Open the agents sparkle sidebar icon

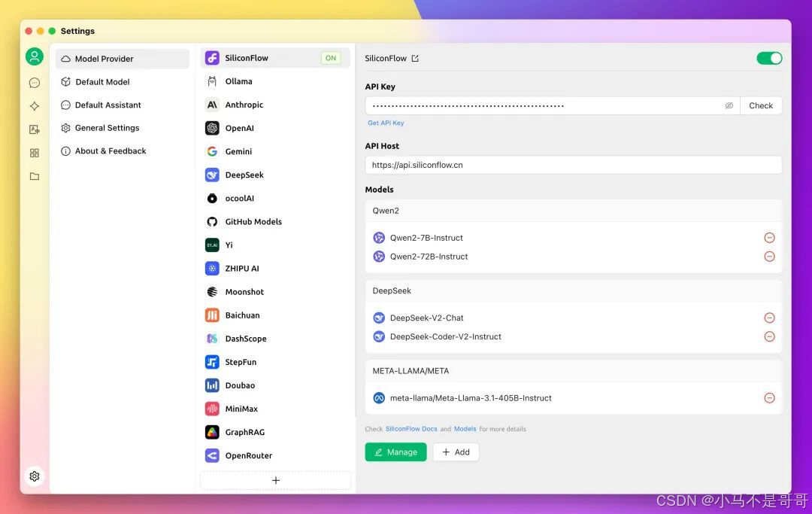pos(35,106)
